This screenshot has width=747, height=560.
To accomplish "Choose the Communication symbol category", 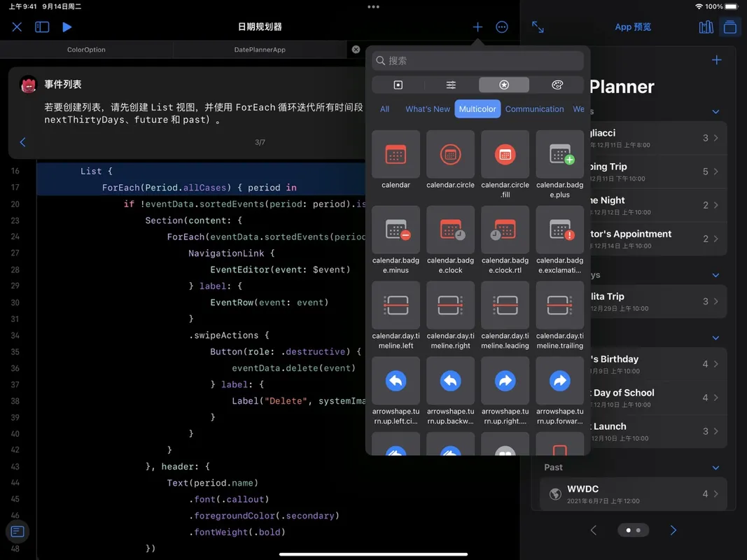I will pos(534,109).
